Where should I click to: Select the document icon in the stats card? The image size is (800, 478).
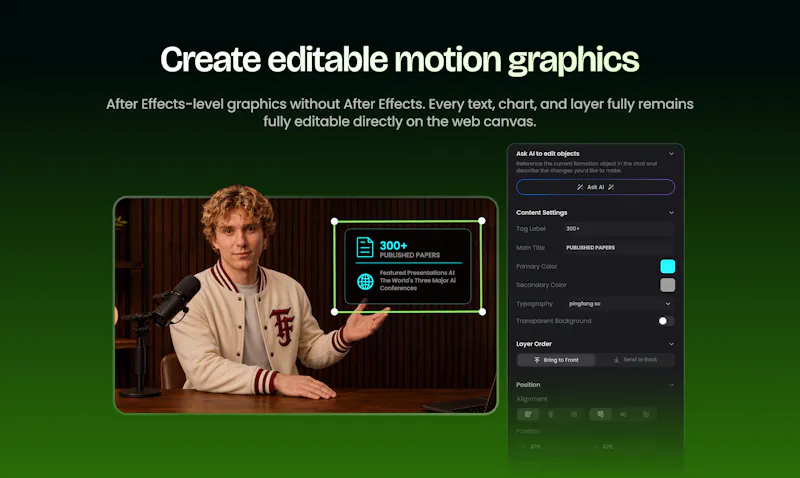pyautogui.click(x=365, y=247)
